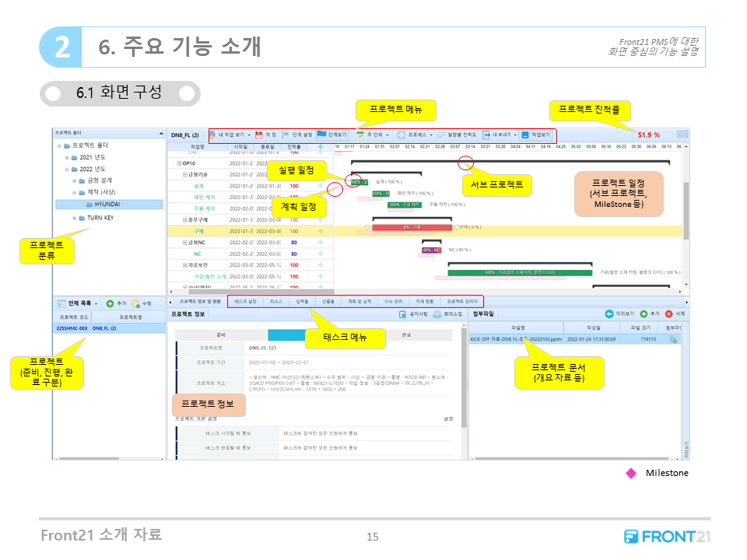Click the 프로세스 gear icon
The width and height of the screenshot is (747, 560).
[x=402, y=135]
